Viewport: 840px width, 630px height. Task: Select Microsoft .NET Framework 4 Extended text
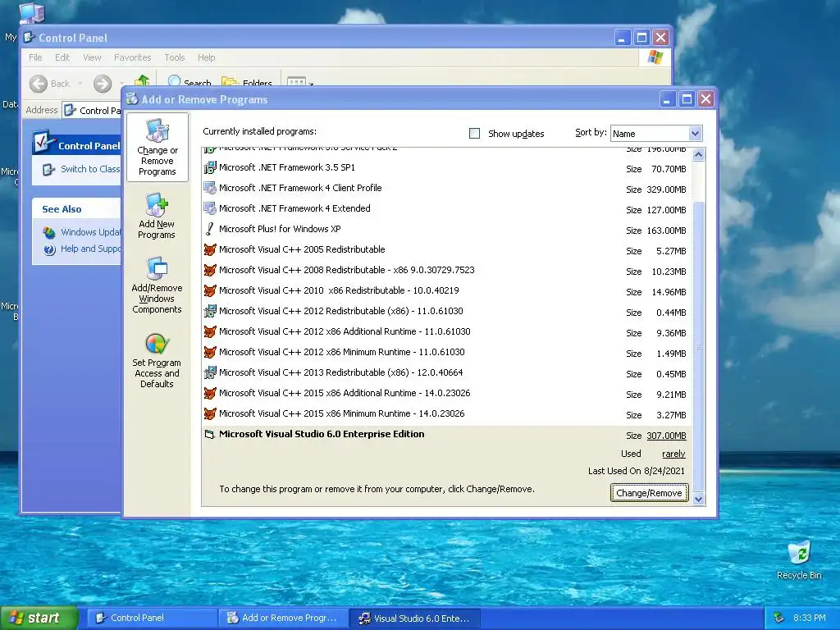pos(294,208)
